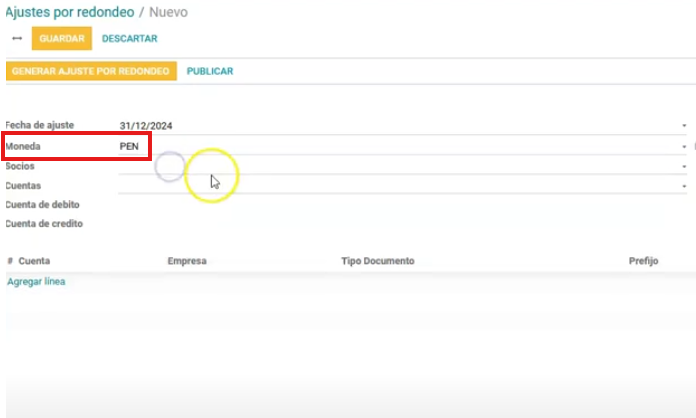Click into the Socios input field

click(x=390, y=166)
